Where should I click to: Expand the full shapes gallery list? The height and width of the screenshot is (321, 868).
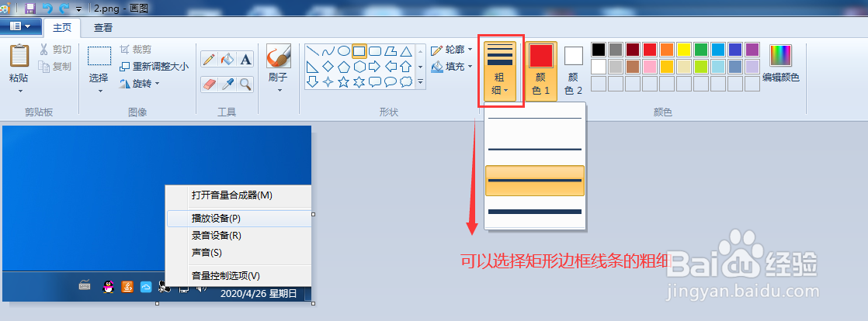tap(420, 81)
